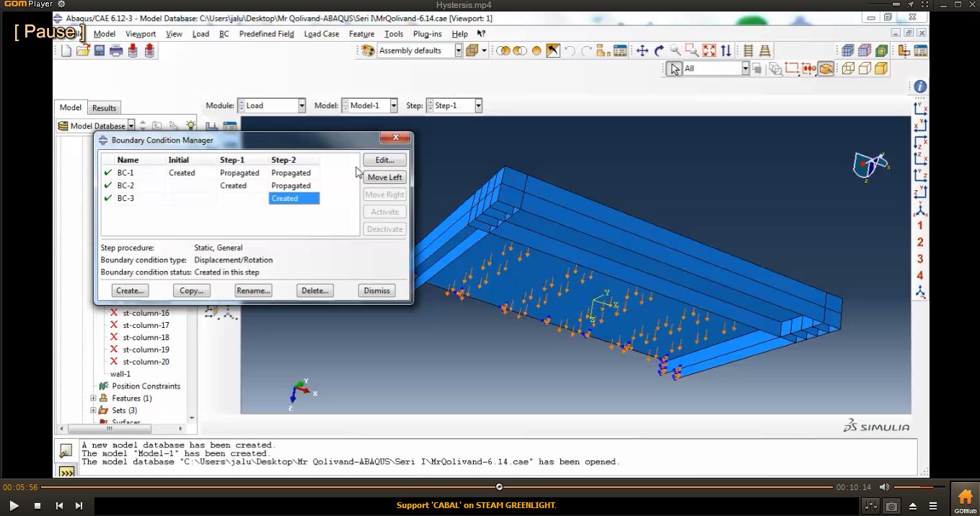The width and height of the screenshot is (980, 516).
Task: Open the render cube arrow dropdown
Action: (484, 50)
